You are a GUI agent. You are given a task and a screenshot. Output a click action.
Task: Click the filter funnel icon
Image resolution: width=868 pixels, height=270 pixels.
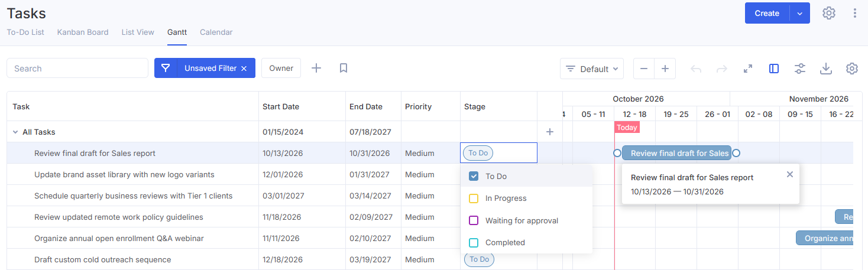166,68
